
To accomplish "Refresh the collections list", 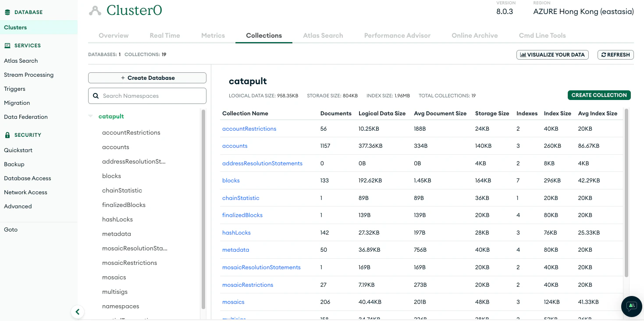I will (x=616, y=55).
